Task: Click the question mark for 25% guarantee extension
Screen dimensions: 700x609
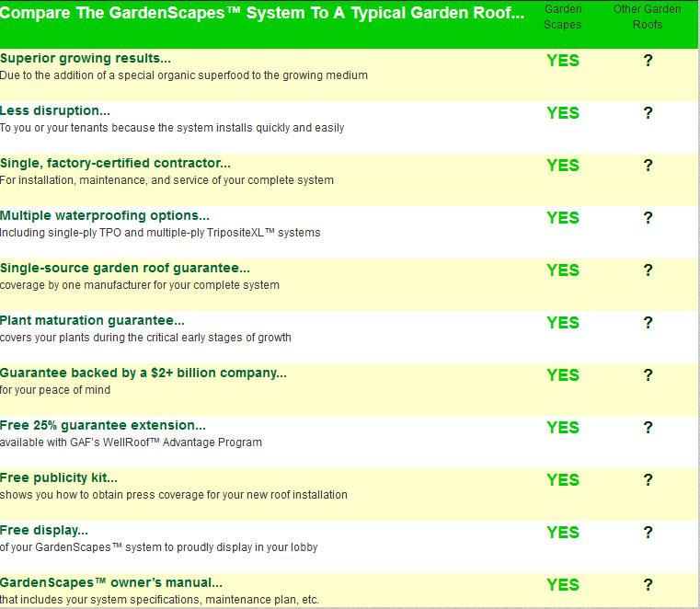Action: pyautogui.click(x=648, y=427)
